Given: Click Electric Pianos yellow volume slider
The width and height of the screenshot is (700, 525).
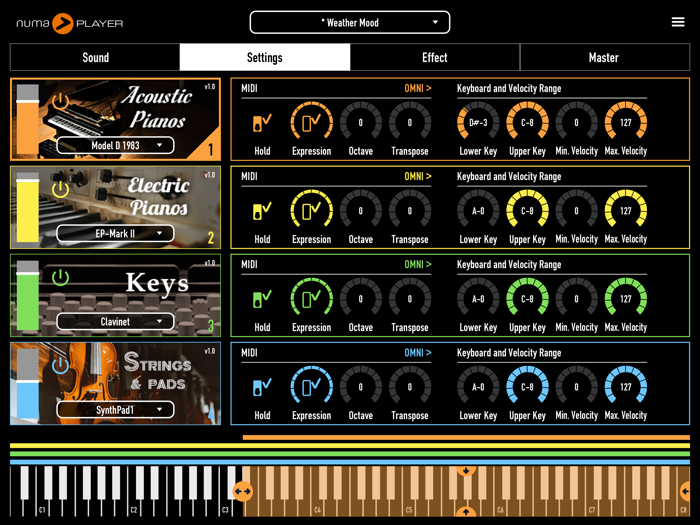Looking at the screenshot, I should (28, 207).
